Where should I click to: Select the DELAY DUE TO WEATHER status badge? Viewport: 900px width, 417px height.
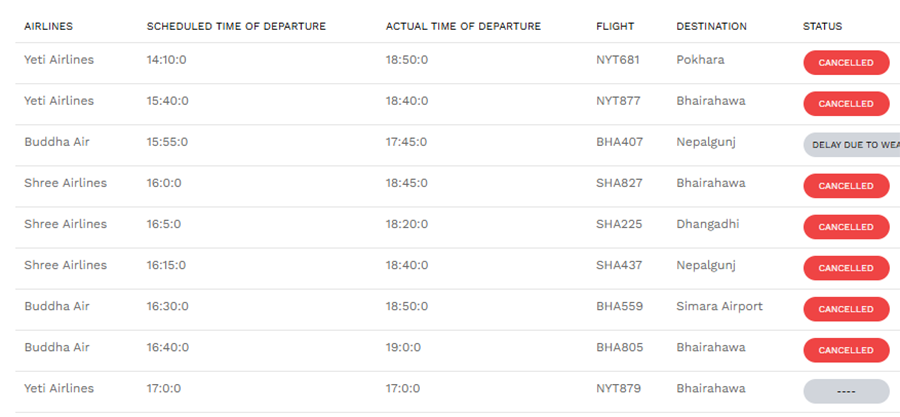point(852,145)
